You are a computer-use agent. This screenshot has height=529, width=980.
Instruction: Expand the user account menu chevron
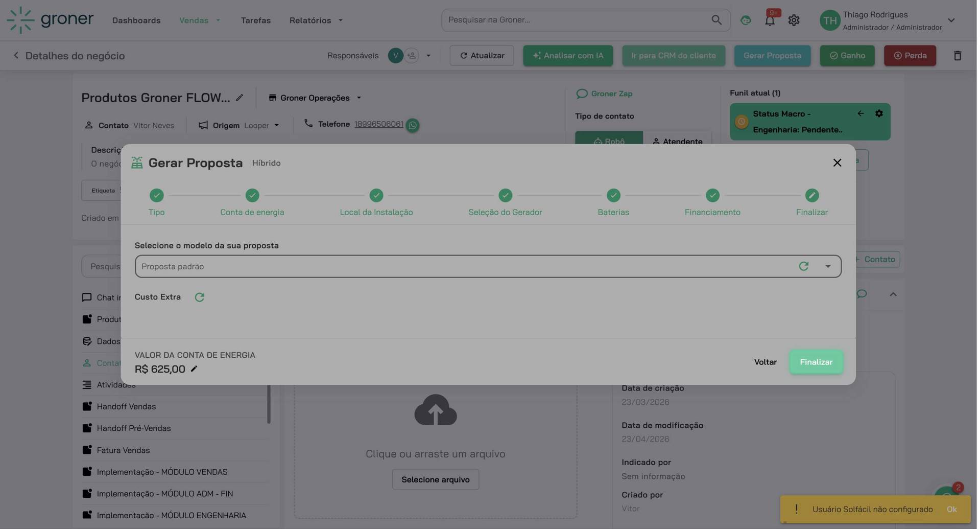click(951, 20)
